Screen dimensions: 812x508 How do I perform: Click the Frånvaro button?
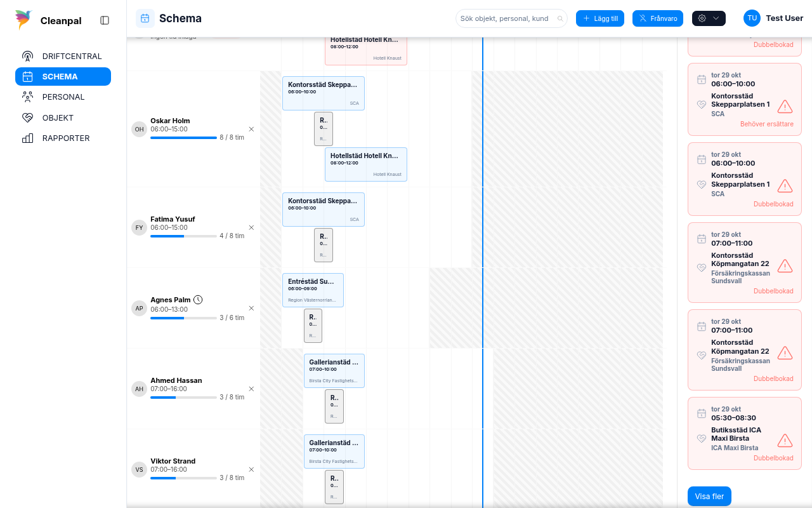658,18
